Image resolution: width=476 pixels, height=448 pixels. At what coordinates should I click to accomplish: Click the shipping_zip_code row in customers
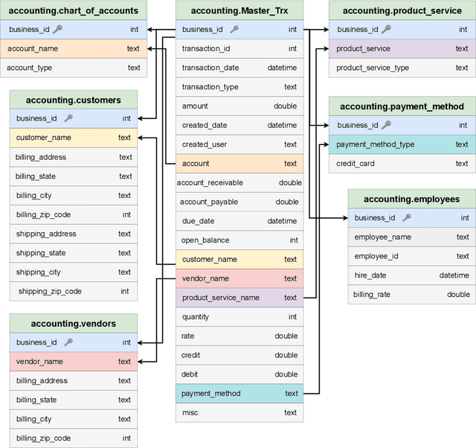74,291
